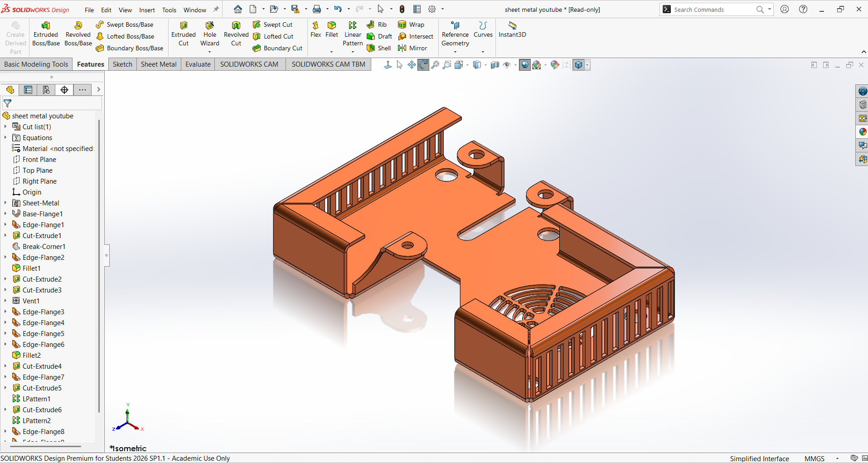The height and width of the screenshot is (463, 868).
Task: Open the FeatureManager design tree tab
Action: [10, 90]
